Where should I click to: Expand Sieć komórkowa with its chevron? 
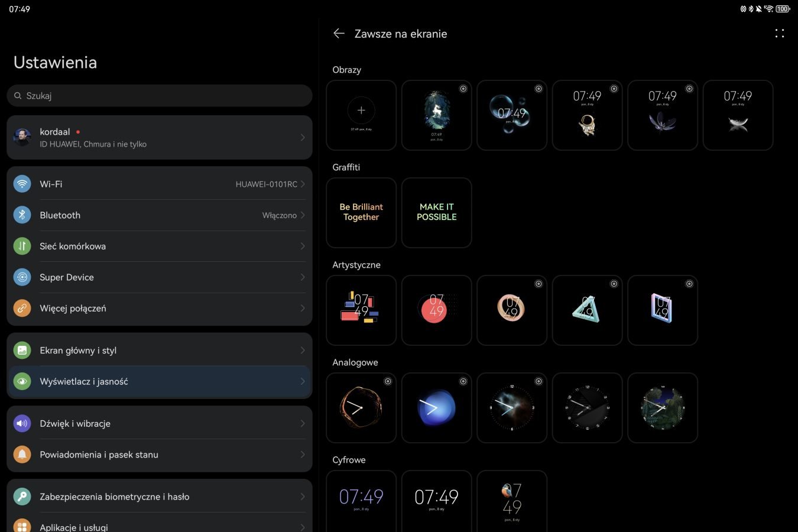click(x=302, y=246)
